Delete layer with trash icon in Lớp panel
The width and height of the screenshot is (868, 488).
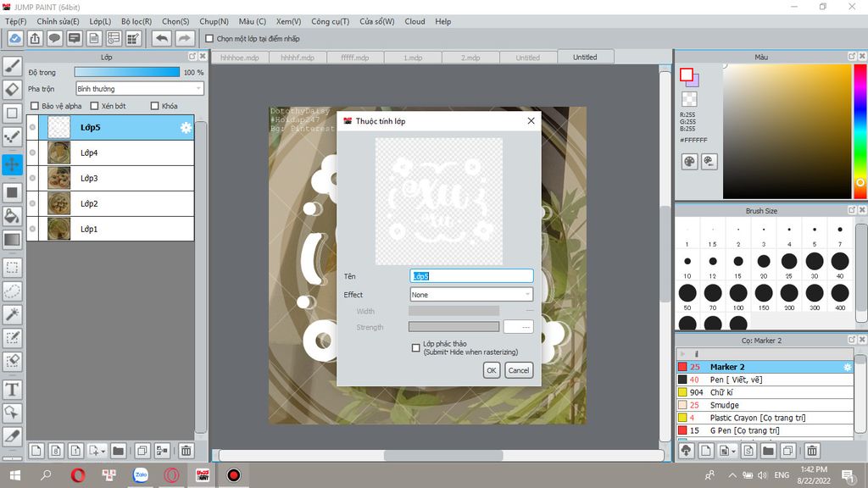[x=186, y=451]
